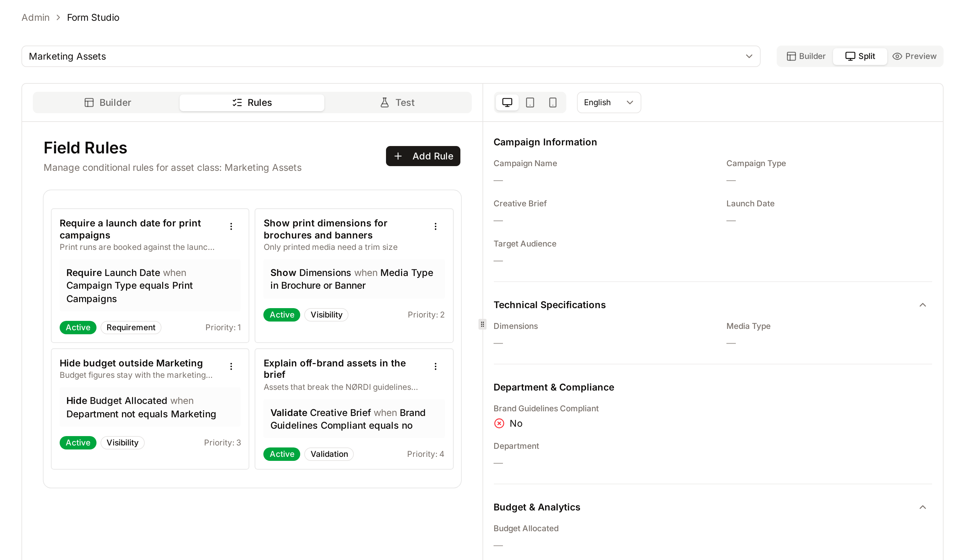Open the Builder tab in left panel

click(107, 102)
